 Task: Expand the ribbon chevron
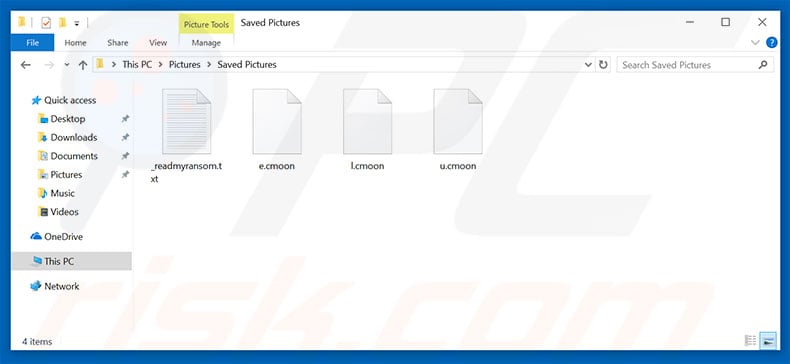coord(755,43)
